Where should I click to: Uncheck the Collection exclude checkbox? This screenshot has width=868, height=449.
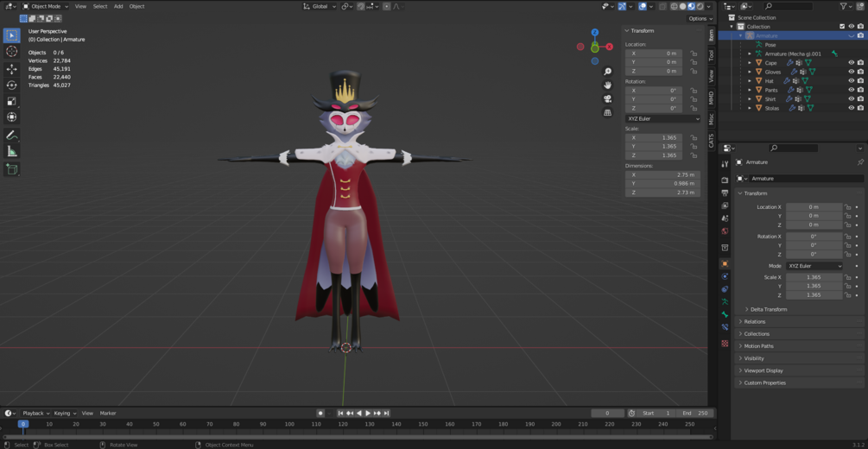tap(842, 27)
